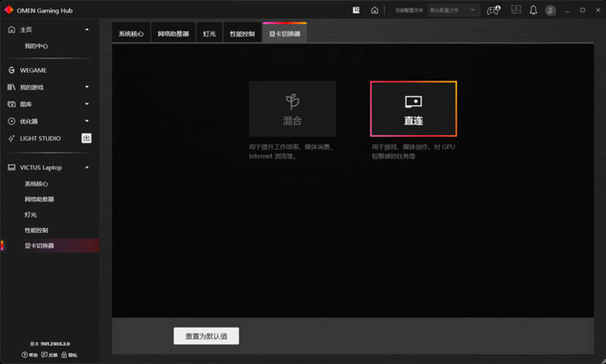Select the 显卡切换器 tab
Viewport: 606px width, 364px height.
tap(285, 33)
